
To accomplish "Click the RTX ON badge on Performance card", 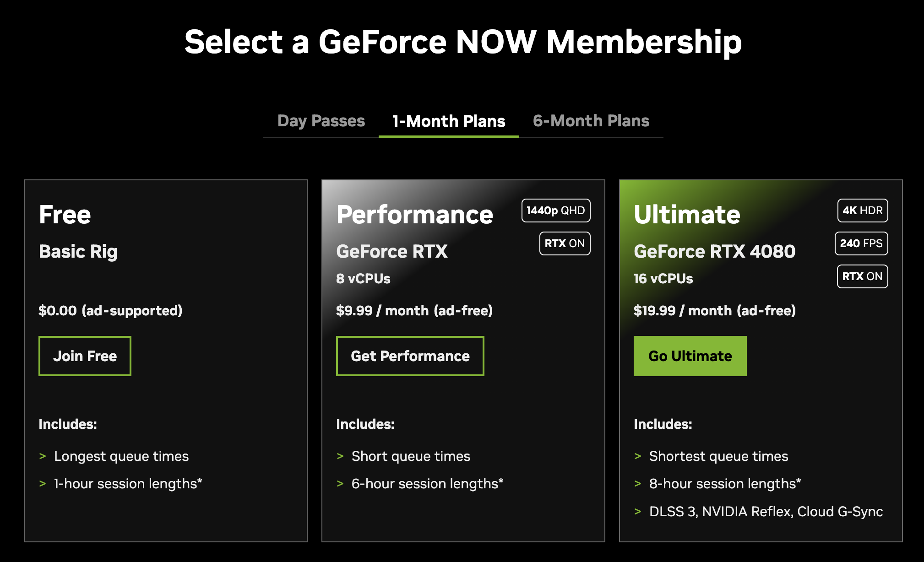I will (x=565, y=243).
